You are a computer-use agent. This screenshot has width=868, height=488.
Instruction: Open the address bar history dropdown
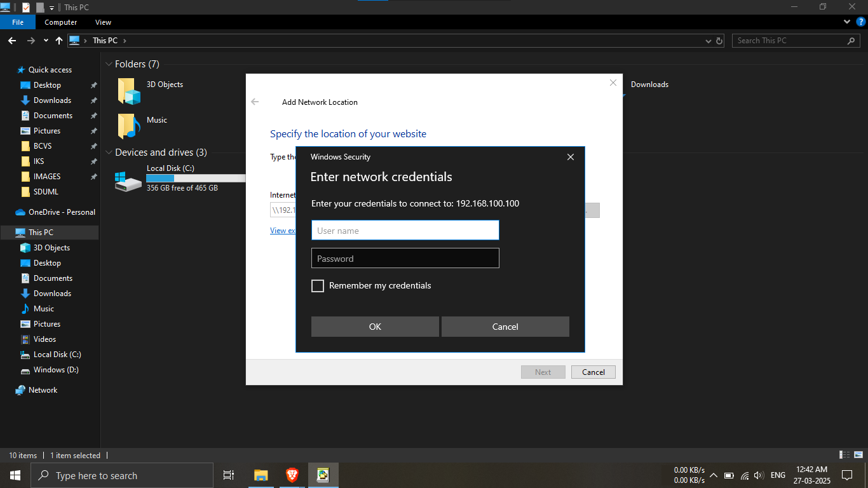coord(709,41)
